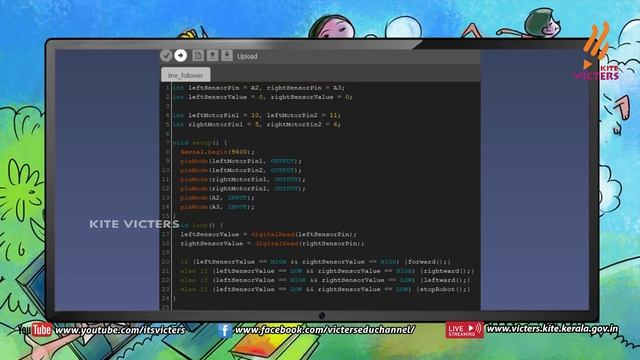
Task: Click the Live Streaming badge
Action: pyautogui.click(x=464, y=329)
